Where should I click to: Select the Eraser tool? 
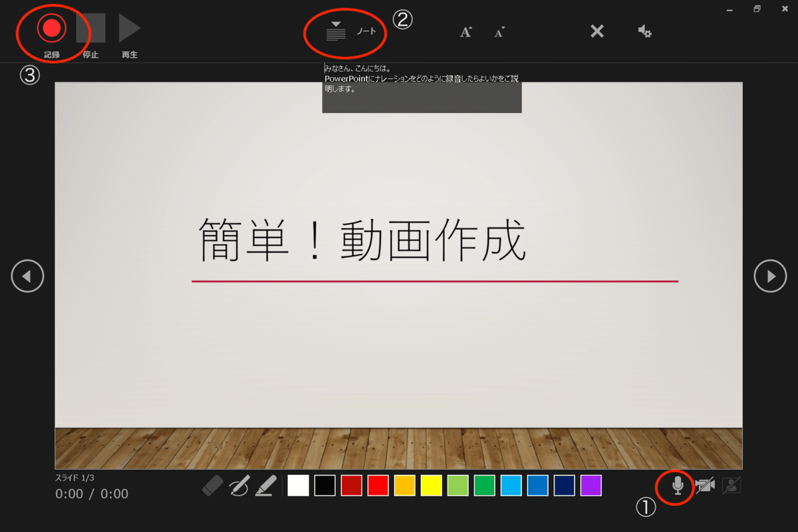point(213,485)
